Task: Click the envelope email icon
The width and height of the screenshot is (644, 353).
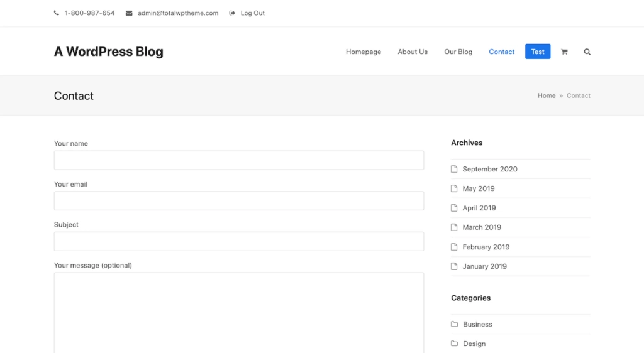Action: point(129,13)
